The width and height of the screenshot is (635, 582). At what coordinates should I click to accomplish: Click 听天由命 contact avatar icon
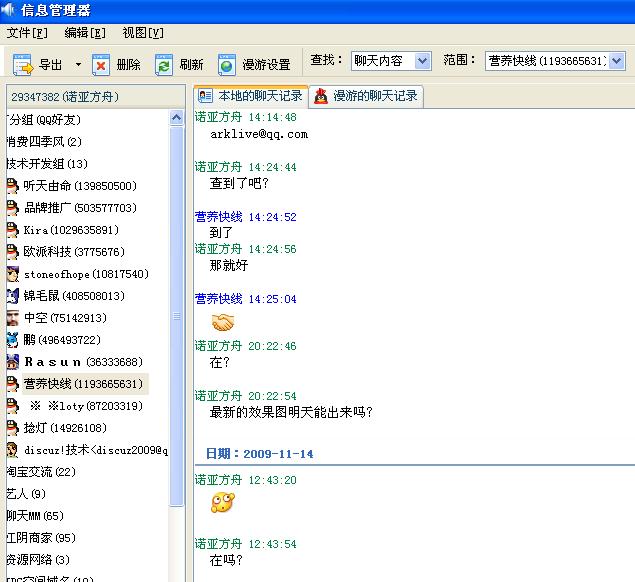(x=13, y=186)
